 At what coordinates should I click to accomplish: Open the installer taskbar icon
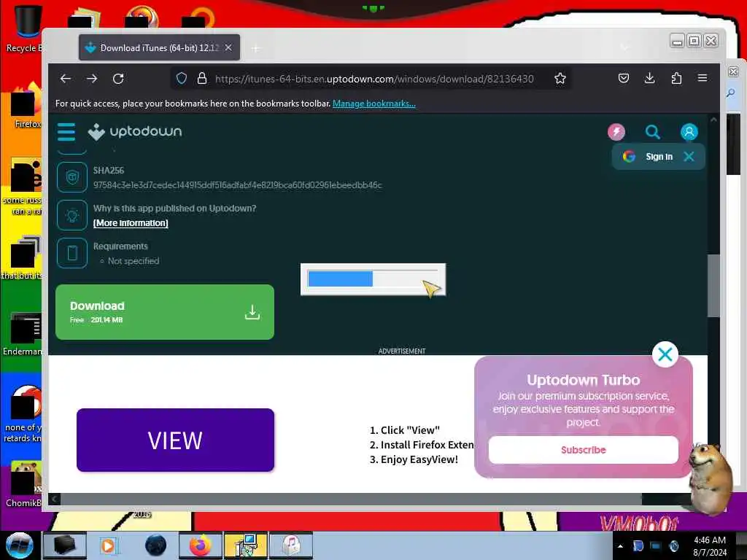pyautogui.click(x=245, y=545)
